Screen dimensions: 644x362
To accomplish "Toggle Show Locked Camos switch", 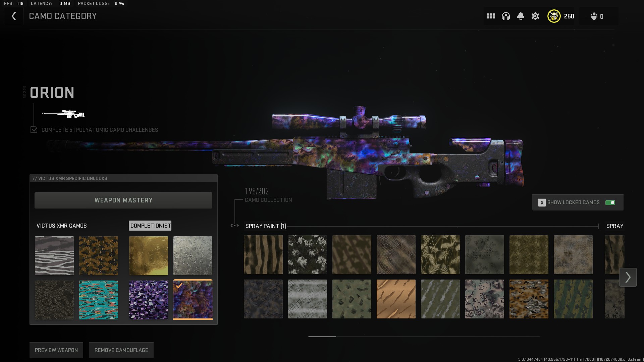I will click(610, 202).
